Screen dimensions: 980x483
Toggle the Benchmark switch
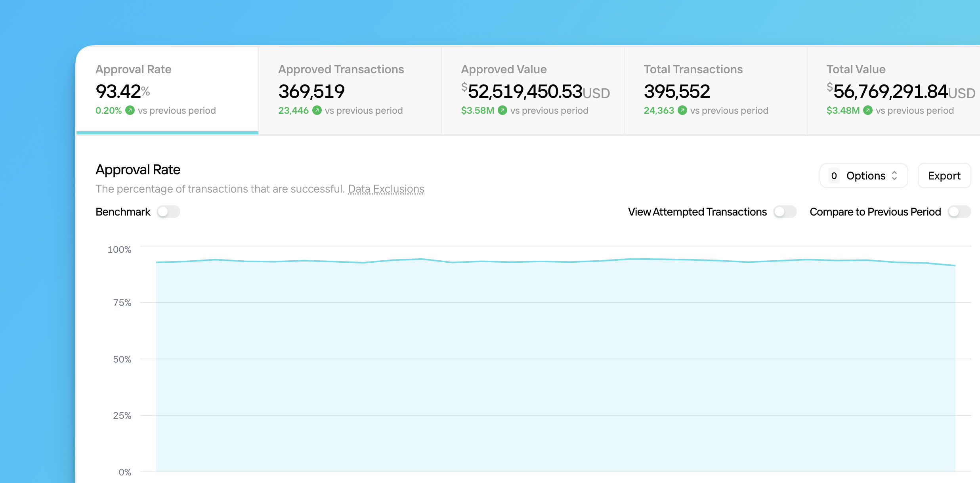(x=168, y=212)
